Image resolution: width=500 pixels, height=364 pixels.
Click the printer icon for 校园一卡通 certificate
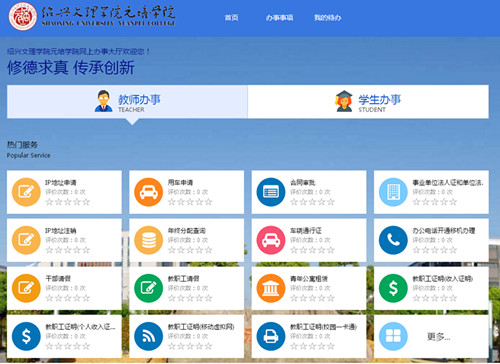pos(271,336)
